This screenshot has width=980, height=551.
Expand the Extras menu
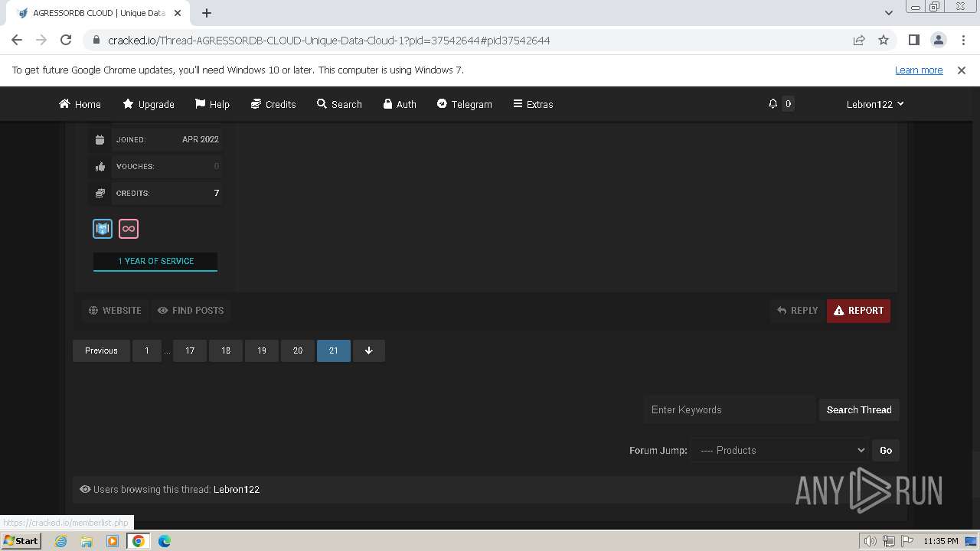click(x=533, y=104)
